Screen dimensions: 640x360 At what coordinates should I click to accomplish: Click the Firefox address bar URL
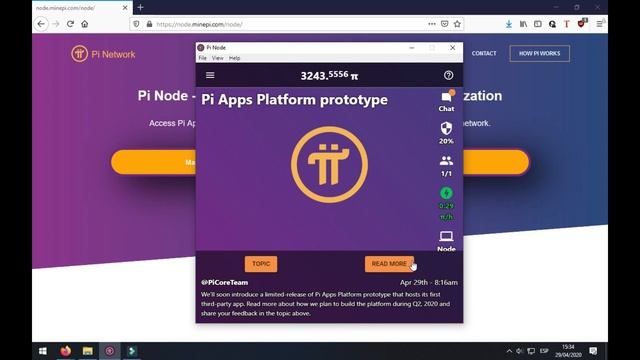click(199, 24)
